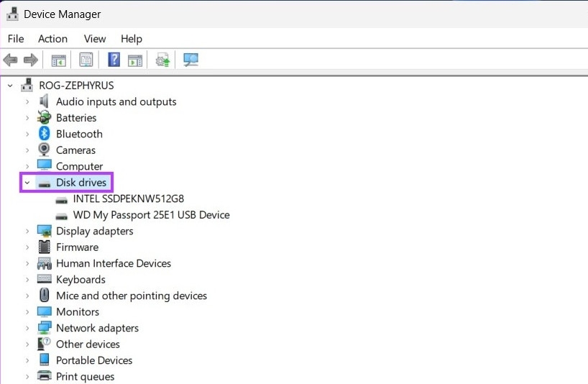588x384 pixels.
Task: Select the Portable Devices label
Action: pyautogui.click(x=94, y=360)
